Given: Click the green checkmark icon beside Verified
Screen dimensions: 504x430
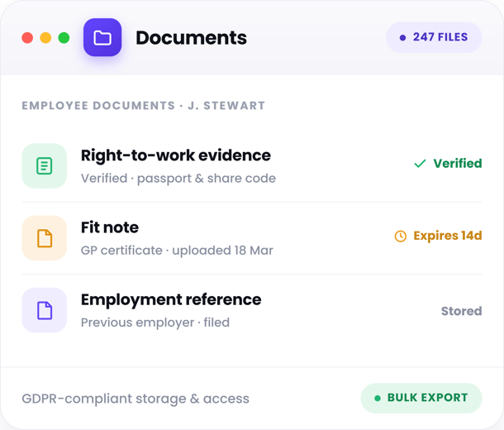Looking at the screenshot, I should [420, 164].
